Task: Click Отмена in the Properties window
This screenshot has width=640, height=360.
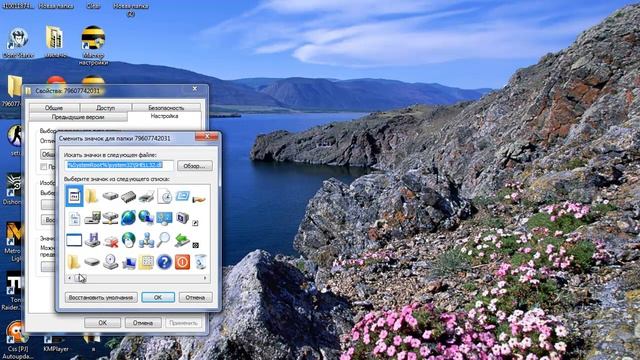Action: (143, 322)
